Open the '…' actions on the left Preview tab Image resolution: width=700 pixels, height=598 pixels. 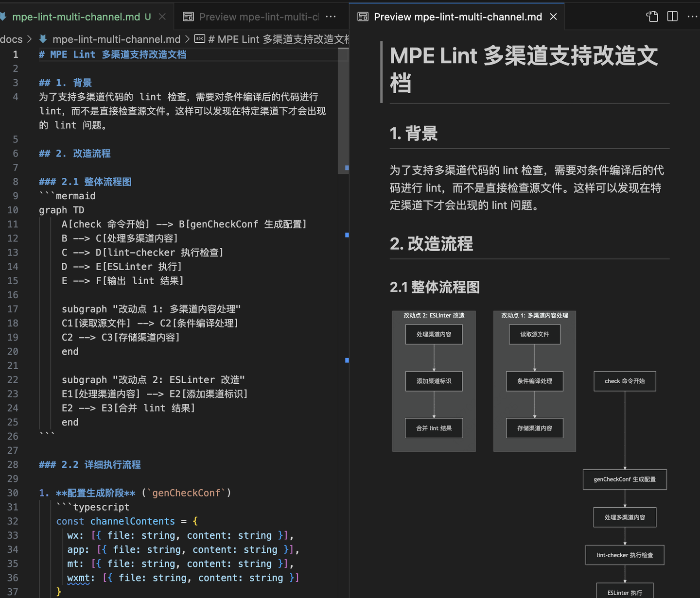coord(331,16)
